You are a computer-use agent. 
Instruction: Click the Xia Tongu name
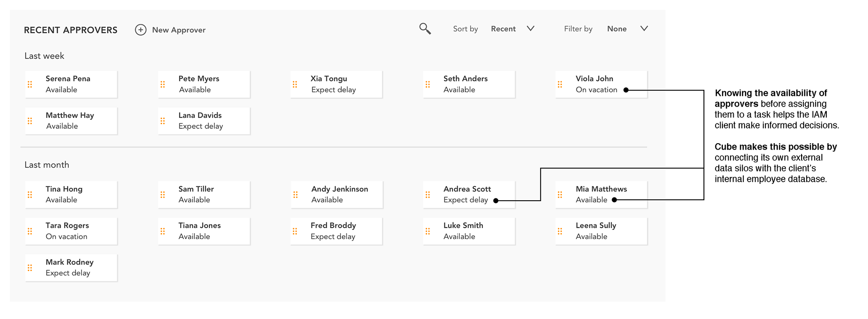pos(329,79)
